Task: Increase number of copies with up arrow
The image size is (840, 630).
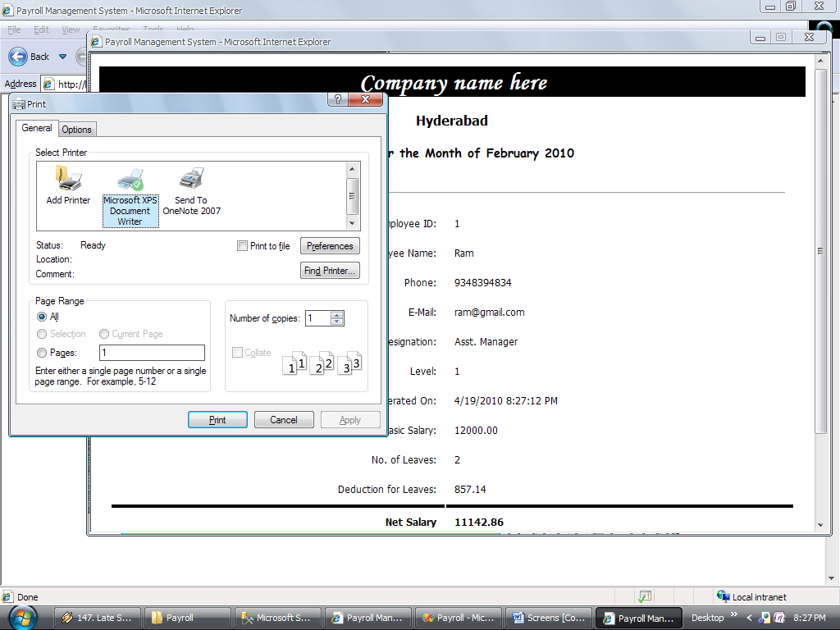Action: tap(336, 315)
